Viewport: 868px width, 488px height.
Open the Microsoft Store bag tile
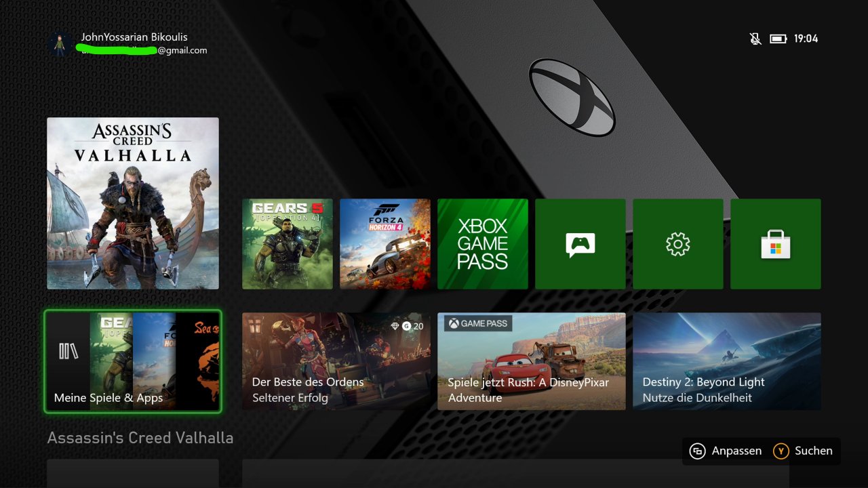tap(776, 244)
